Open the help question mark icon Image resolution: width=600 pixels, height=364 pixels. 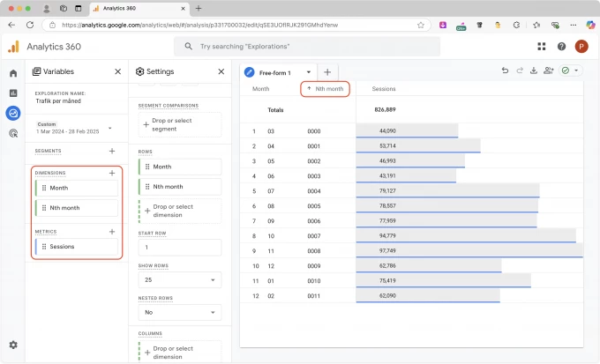(561, 47)
